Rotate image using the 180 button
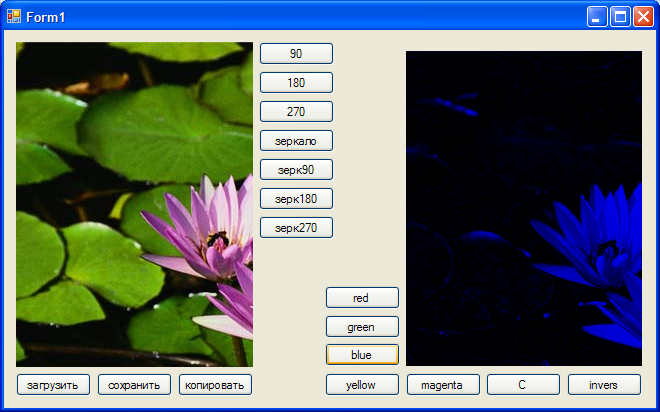This screenshot has width=660, height=412. pyautogui.click(x=296, y=82)
